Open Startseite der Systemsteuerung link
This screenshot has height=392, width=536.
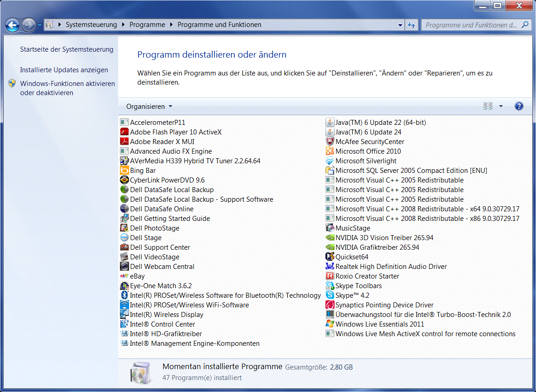coord(67,49)
